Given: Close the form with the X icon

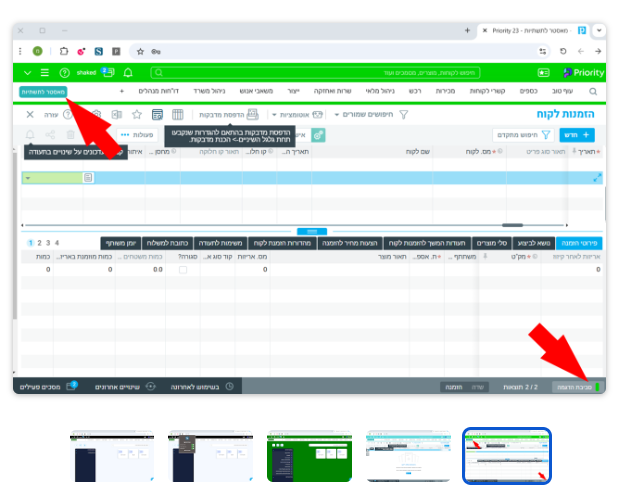Looking at the screenshot, I should pyautogui.click(x=30, y=115).
